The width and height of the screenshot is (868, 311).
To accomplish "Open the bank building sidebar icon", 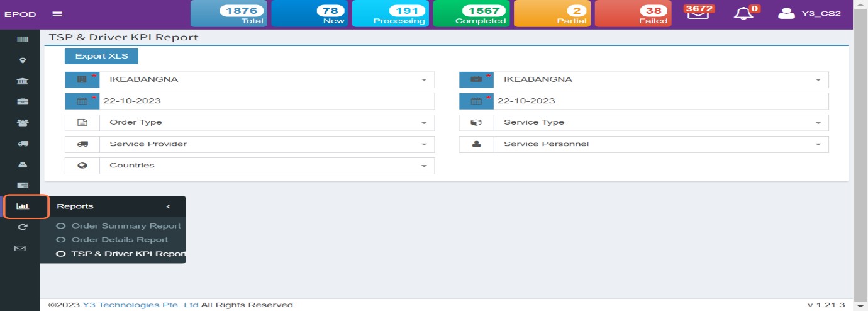I will tap(23, 81).
